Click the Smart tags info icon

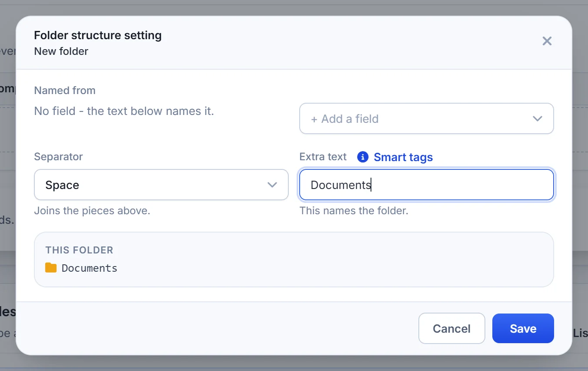(x=363, y=157)
